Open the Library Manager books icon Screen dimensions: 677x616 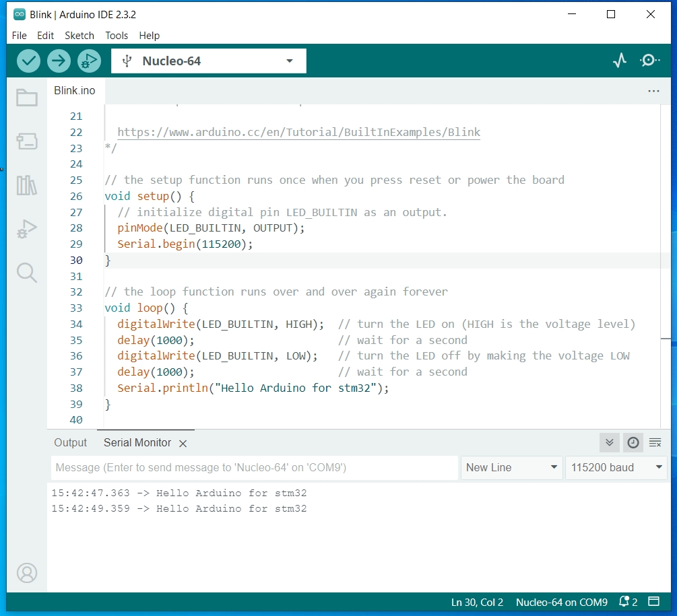[x=27, y=185]
